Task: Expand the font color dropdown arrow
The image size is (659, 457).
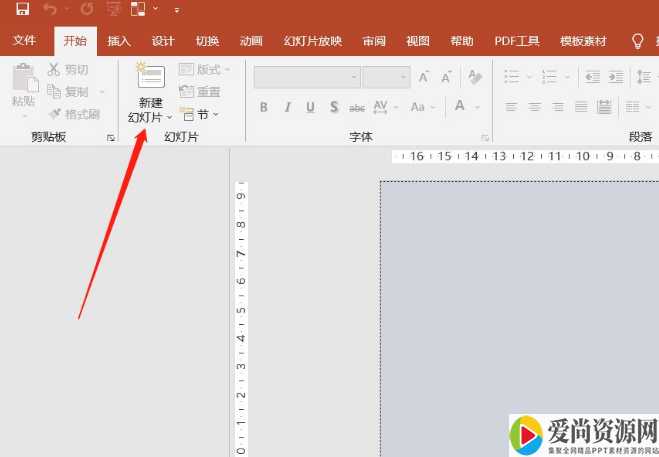Action: click(477, 107)
